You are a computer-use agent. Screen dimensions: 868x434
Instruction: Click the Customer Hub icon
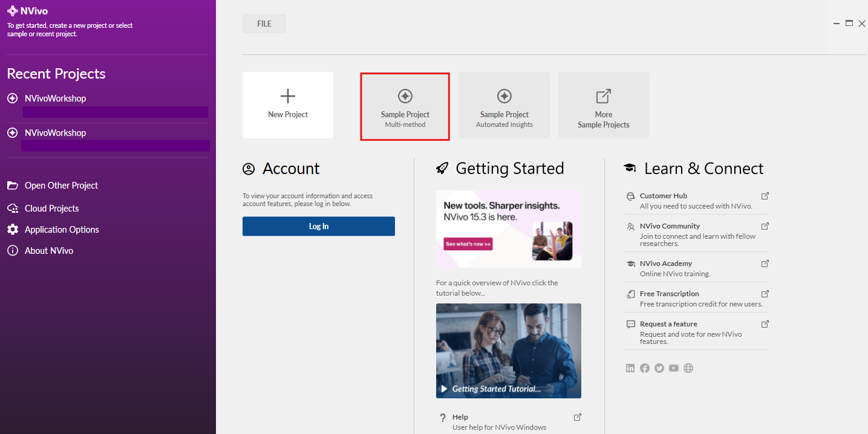tap(631, 196)
